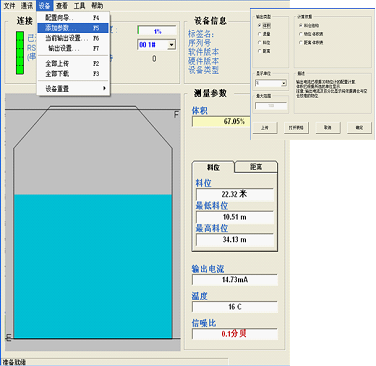
Task: Switch to the 料位 tab
Action: [x=213, y=167]
